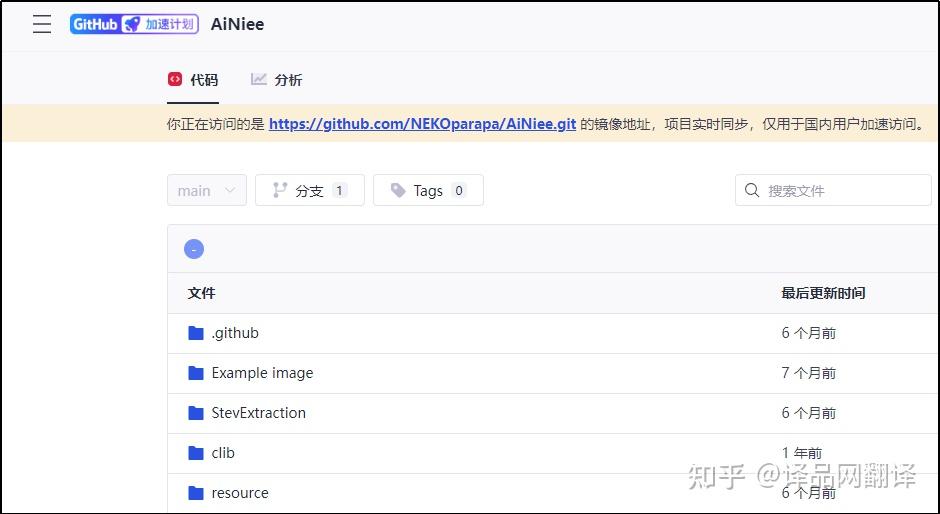Open the StevExtraction folder name
Screen dimensions: 940x514
[x=258, y=413]
